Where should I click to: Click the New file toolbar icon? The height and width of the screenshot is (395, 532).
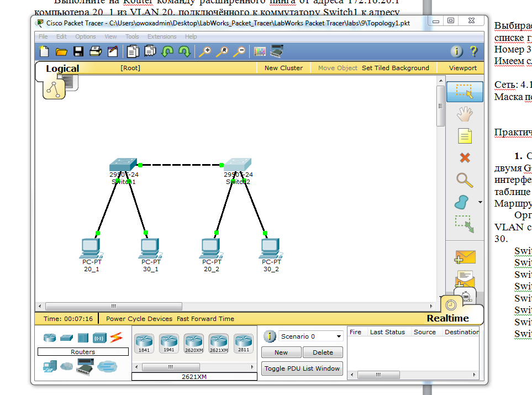[44, 51]
